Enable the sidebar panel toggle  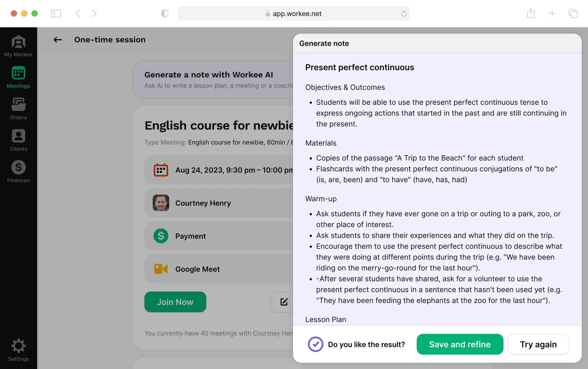[x=56, y=13]
